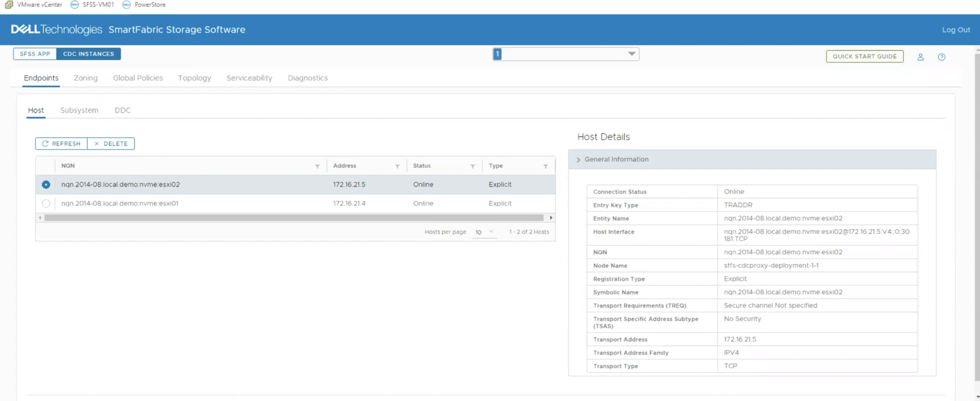
Task: Click Log Out
Action: pyautogui.click(x=956, y=30)
